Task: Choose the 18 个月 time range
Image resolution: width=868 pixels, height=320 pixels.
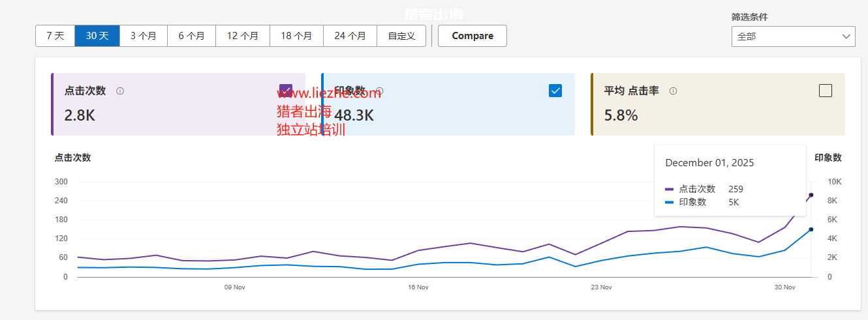Action: pyautogui.click(x=297, y=36)
